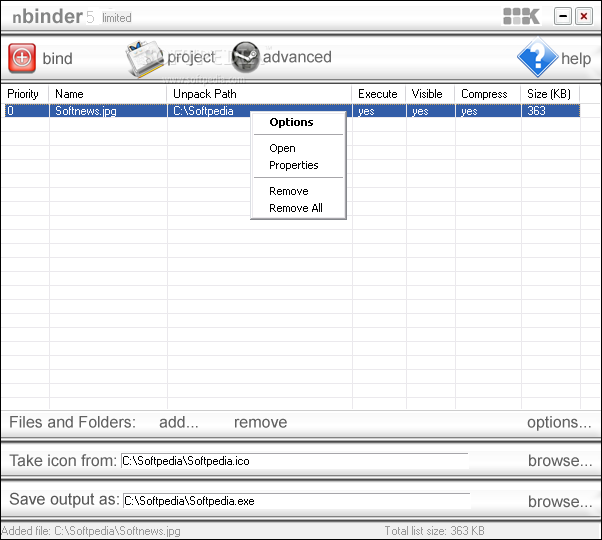Open the options... link
This screenshot has width=602, height=540.
[x=559, y=423]
